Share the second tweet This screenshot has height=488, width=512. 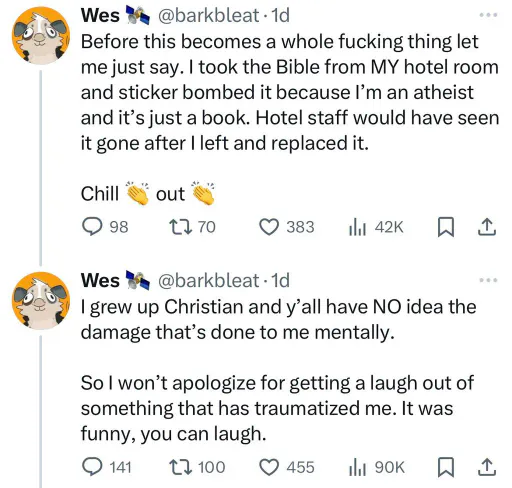(487, 467)
